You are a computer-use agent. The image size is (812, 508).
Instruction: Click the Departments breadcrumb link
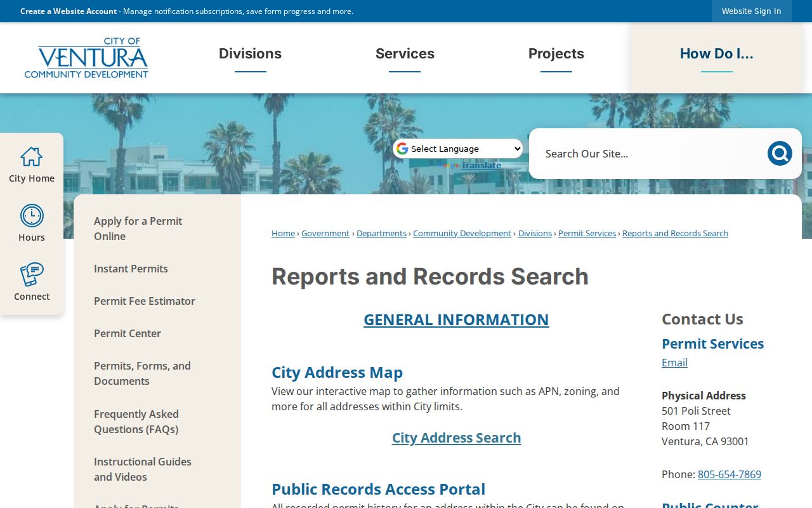click(381, 233)
